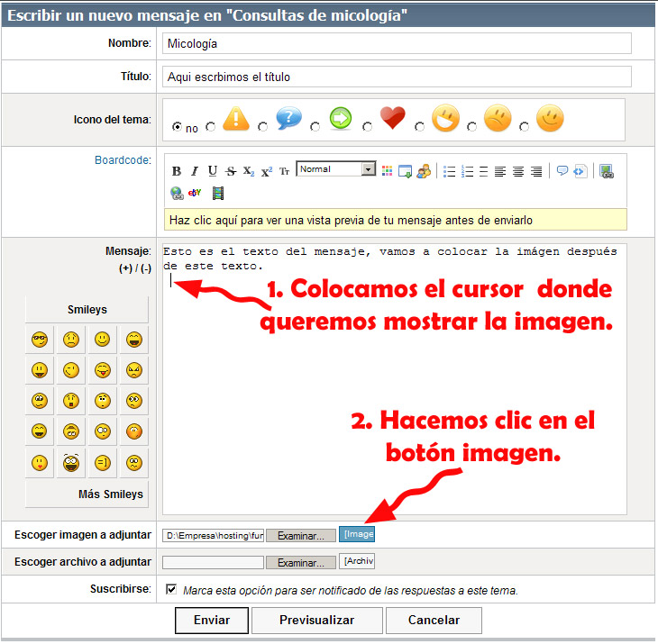Image resolution: width=658 pixels, height=644 pixels.
Task: Open the color palette picker
Action: click(x=388, y=171)
